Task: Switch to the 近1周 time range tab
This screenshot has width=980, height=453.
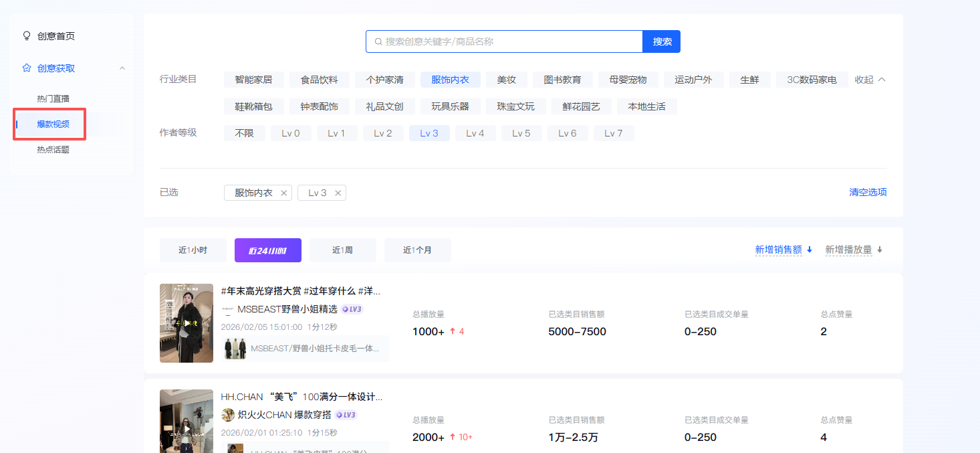Action: click(342, 250)
